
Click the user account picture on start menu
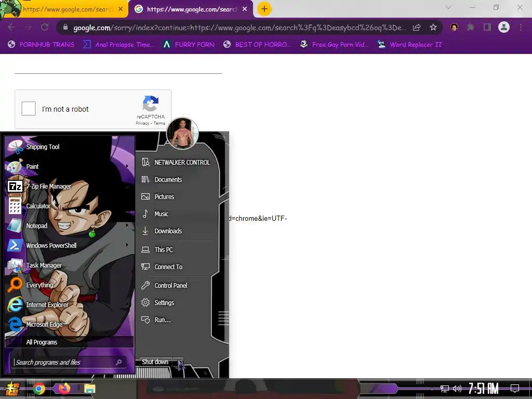182,134
